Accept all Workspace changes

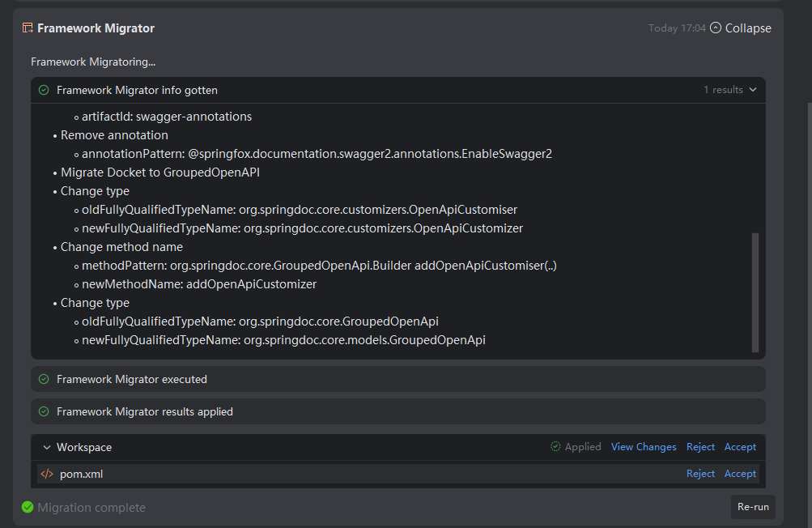pos(740,447)
